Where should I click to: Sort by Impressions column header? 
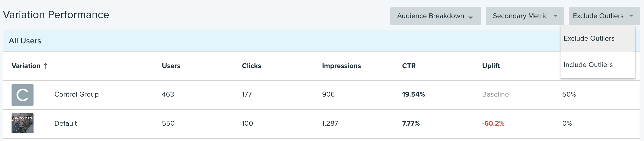(342, 66)
